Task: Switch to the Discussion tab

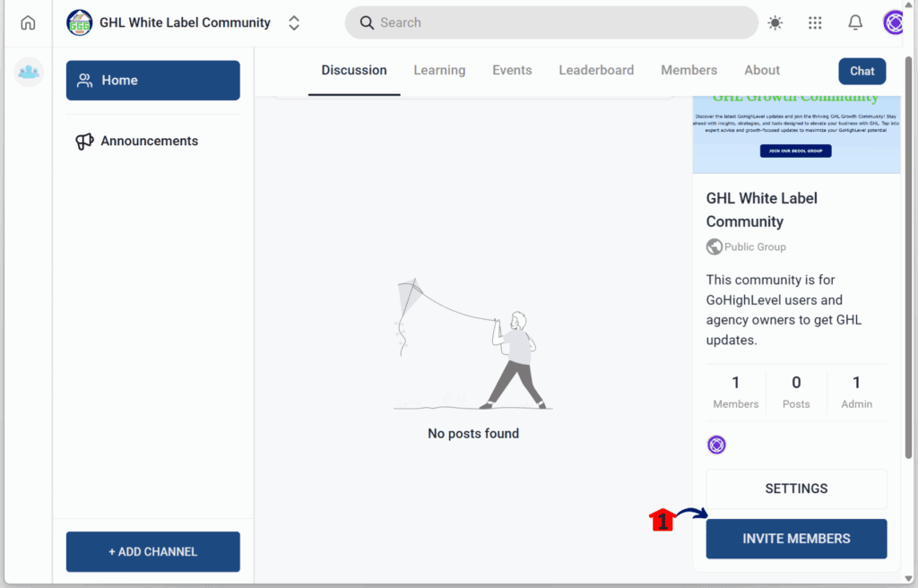Action: coord(354,70)
